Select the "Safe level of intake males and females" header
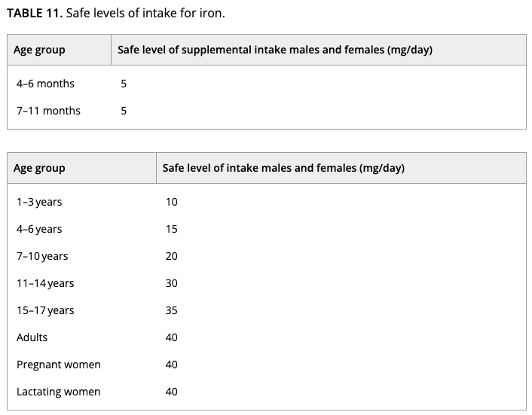Viewport: 532px width, 415px height. [283, 168]
